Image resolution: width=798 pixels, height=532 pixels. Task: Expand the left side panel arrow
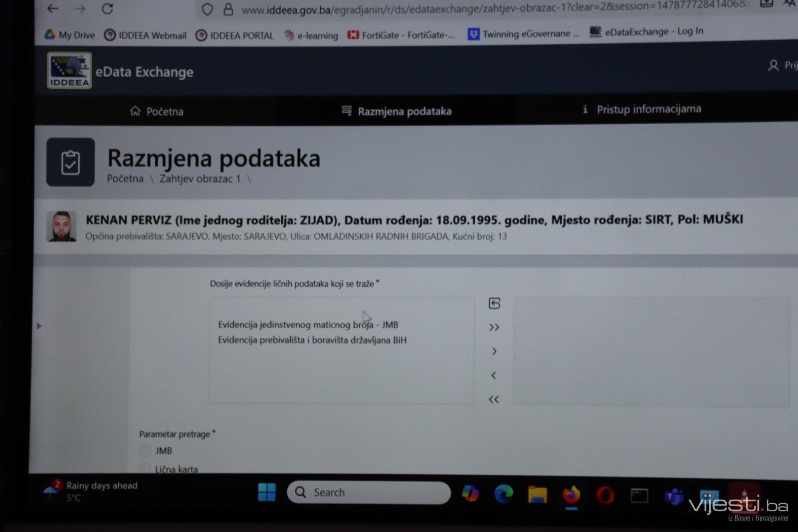[x=39, y=326]
